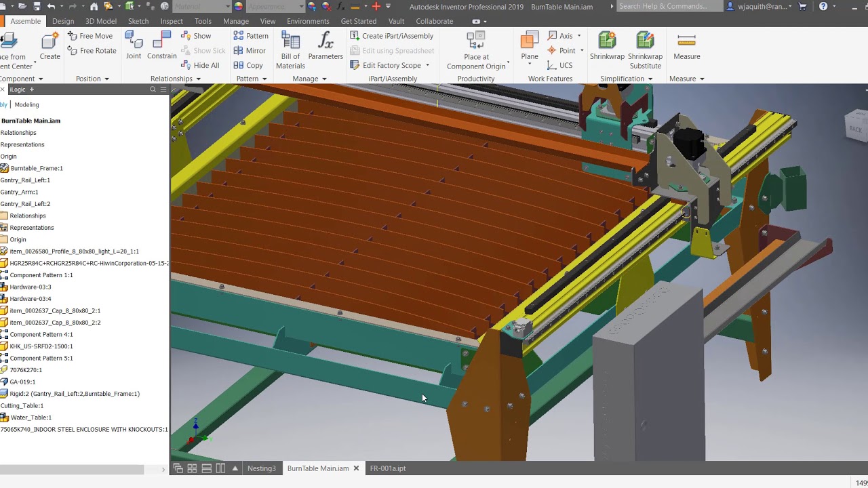Add a Joint relationship
The height and width of the screenshot is (488, 868).
[134, 46]
